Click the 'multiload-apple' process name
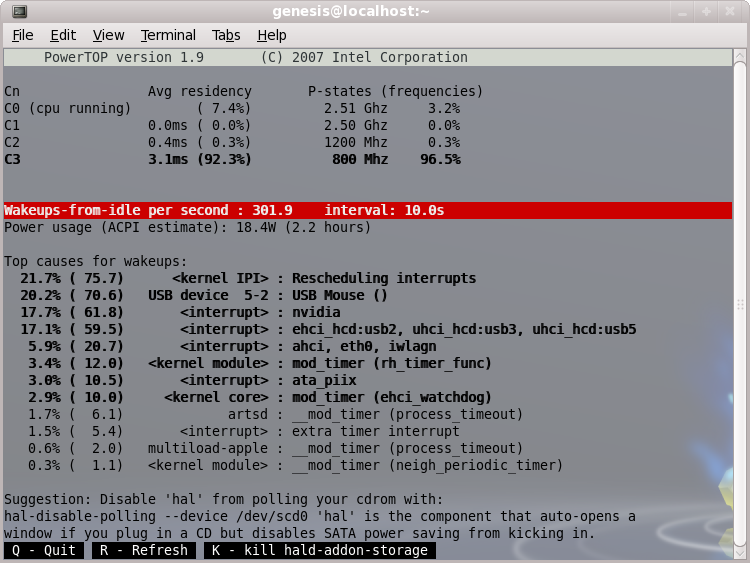The image size is (750, 563). point(208,449)
